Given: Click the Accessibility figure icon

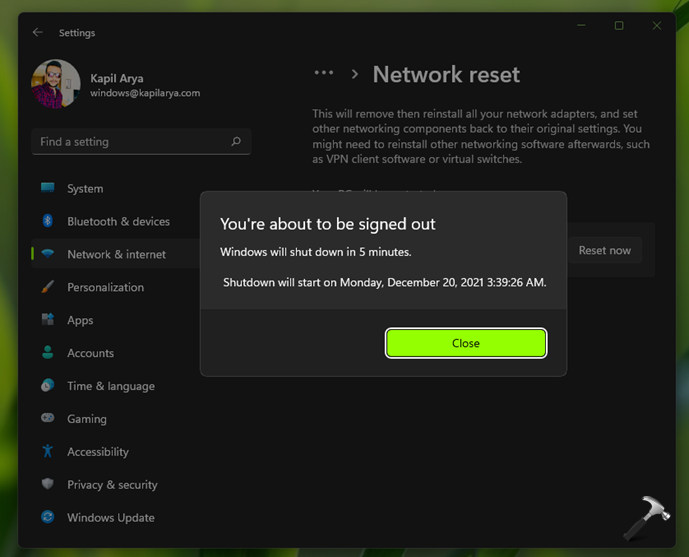Looking at the screenshot, I should point(48,452).
